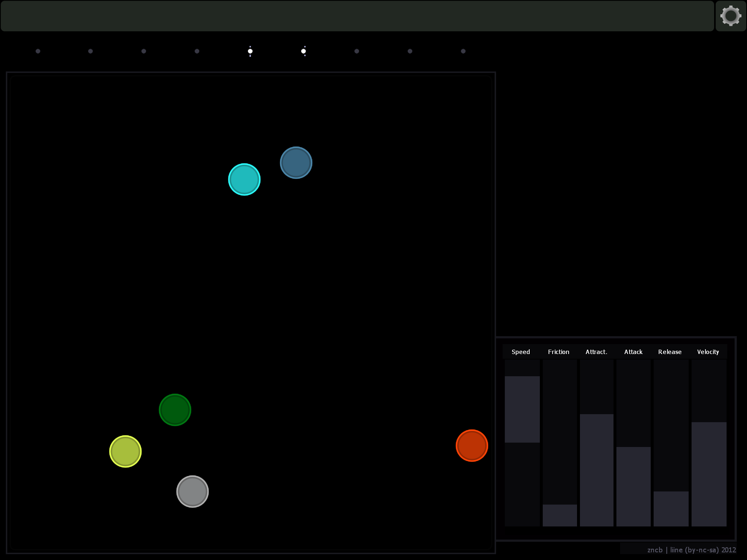747x560 pixels.
Task: Toggle the first dot in the top row
Action: [x=38, y=51]
